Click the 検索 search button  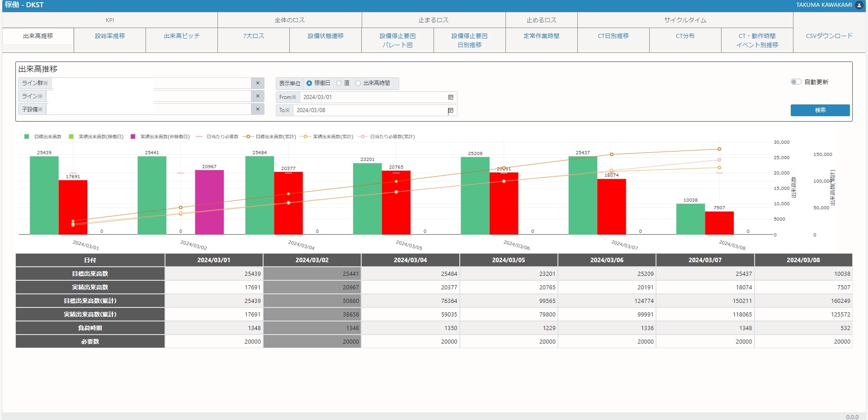click(820, 110)
